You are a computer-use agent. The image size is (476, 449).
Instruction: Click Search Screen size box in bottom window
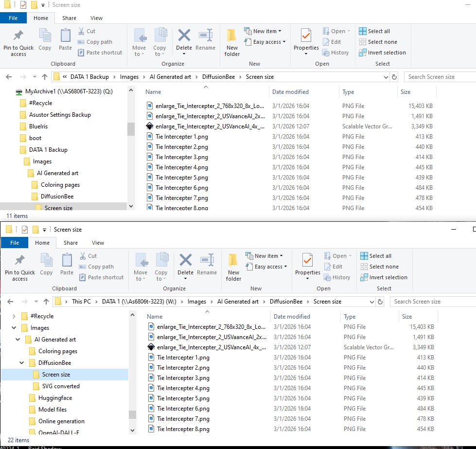pos(433,302)
